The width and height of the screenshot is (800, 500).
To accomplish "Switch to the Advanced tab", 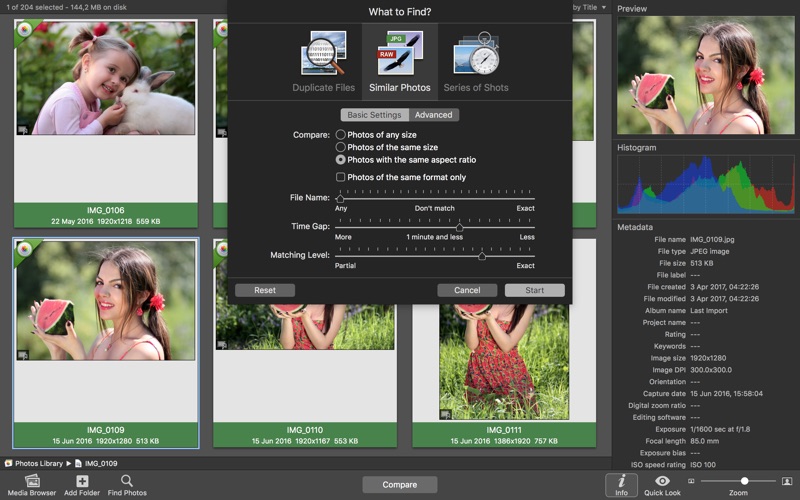I will click(x=434, y=115).
